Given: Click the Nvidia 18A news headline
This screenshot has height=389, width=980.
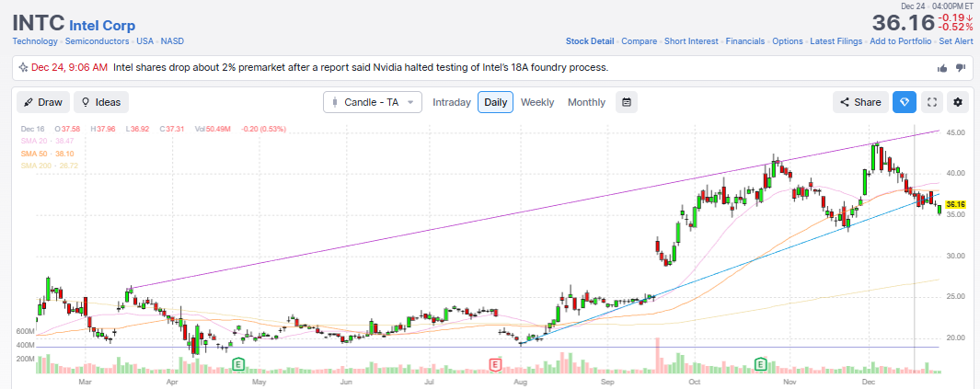Looking at the screenshot, I should 361,67.
